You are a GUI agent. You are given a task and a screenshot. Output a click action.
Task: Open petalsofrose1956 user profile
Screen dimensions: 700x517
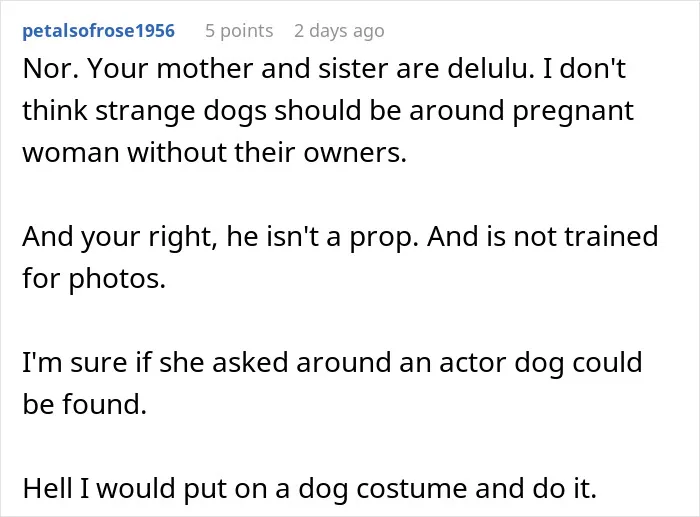tap(98, 31)
